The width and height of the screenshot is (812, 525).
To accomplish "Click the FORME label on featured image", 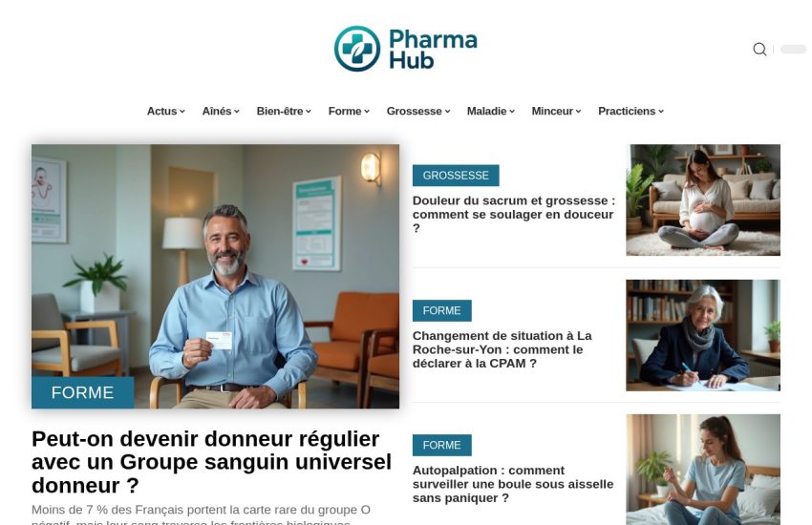I will pyautogui.click(x=83, y=392).
